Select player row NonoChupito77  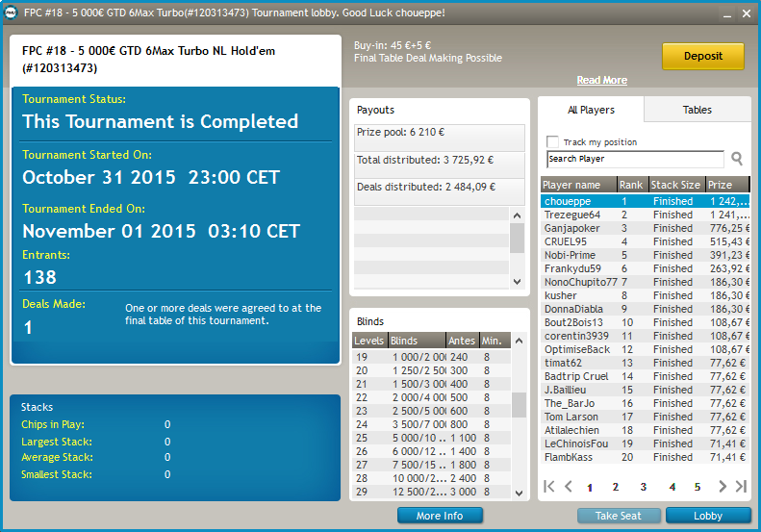click(645, 282)
